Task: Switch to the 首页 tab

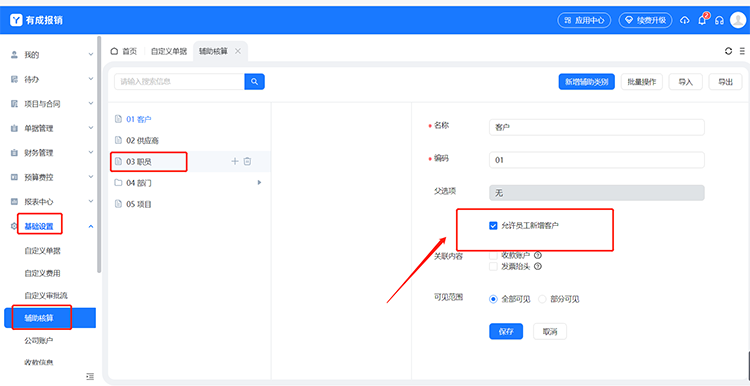Action: pyautogui.click(x=124, y=51)
